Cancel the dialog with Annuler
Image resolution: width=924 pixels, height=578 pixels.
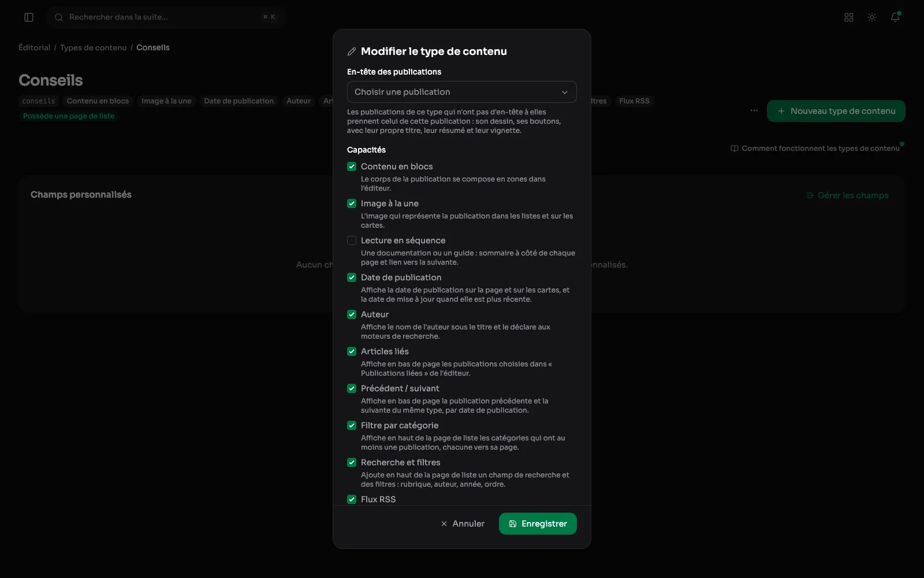(463, 524)
